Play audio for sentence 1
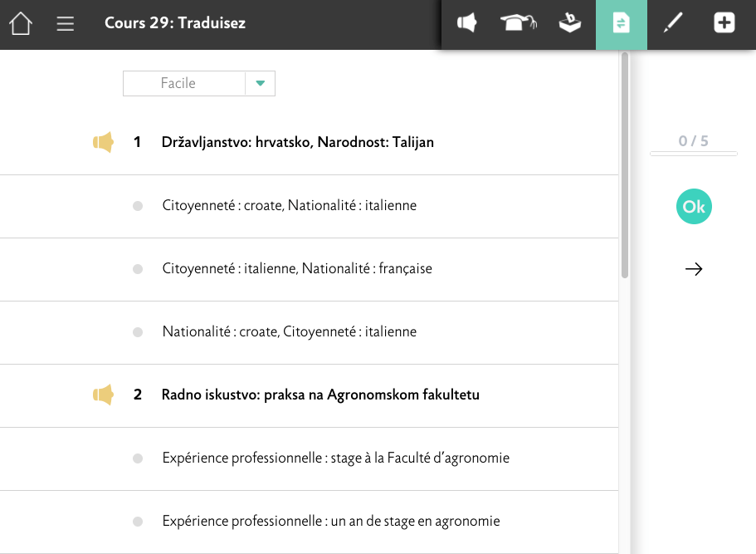 [x=103, y=143]
